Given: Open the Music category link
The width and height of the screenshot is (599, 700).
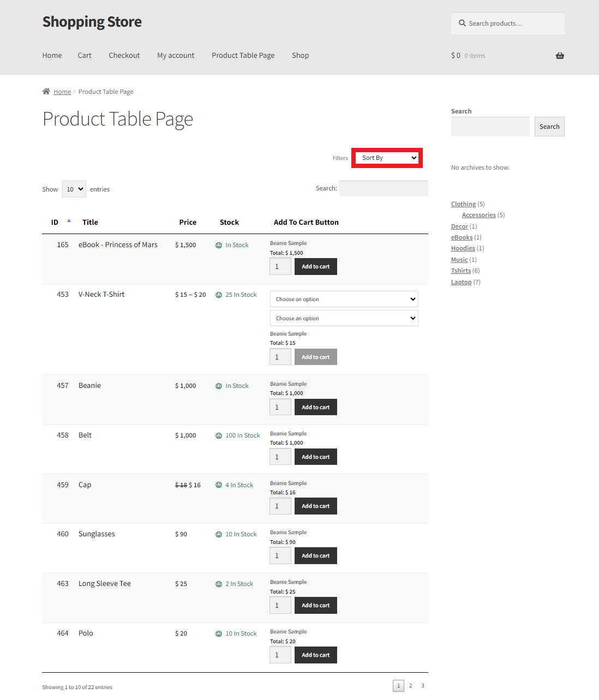Looking at the screenshot, I should [x=459, y=260].
